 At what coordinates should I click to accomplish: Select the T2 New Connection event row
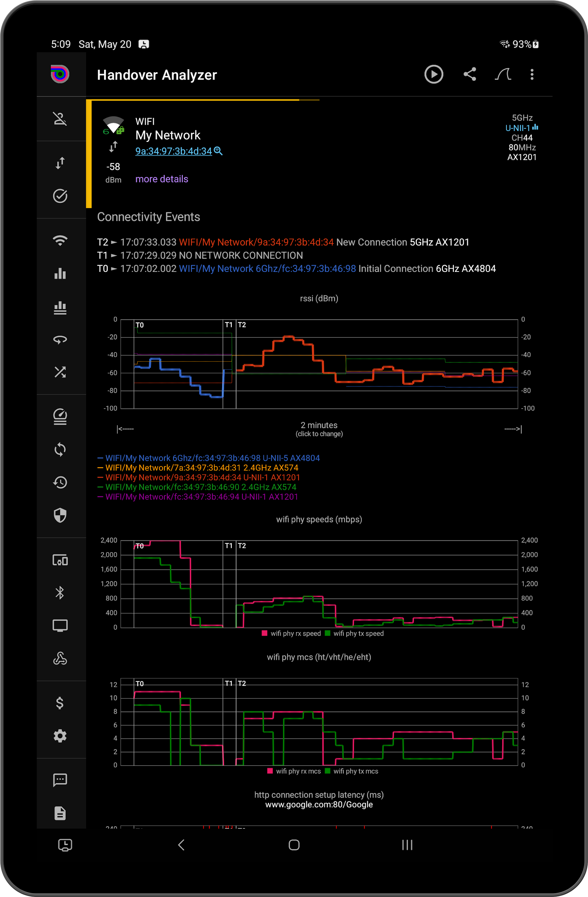coord(283,242)
